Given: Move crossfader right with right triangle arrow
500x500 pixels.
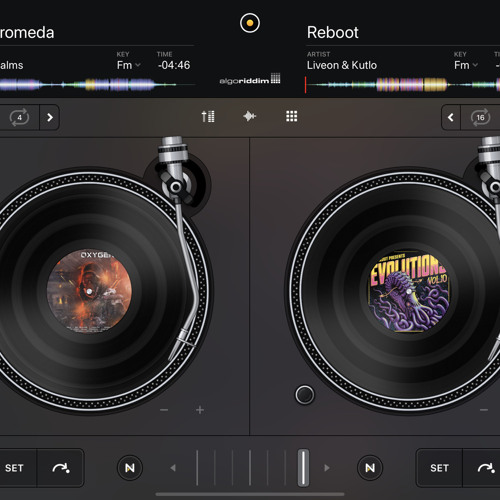Looking at the screenshot, I should point(327,468).
